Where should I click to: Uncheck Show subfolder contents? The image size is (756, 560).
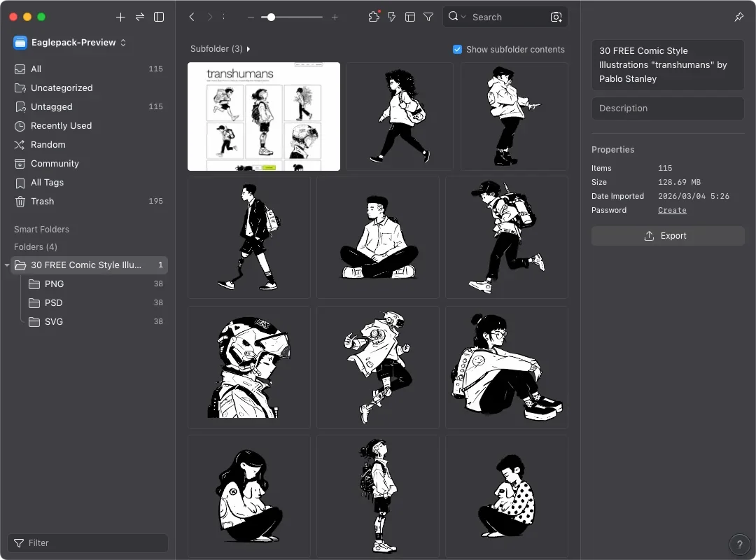tap(458, 50)
